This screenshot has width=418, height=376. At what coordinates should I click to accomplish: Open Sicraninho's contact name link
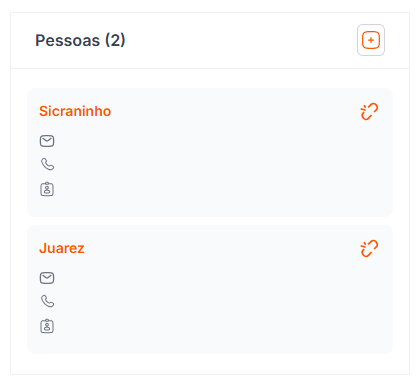75,111
